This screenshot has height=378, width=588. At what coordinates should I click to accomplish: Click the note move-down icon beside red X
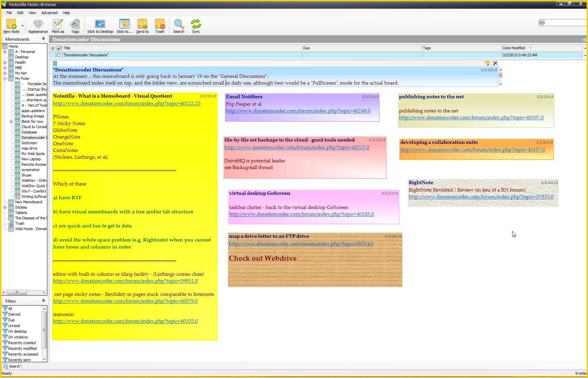click(x=487, y=63)
